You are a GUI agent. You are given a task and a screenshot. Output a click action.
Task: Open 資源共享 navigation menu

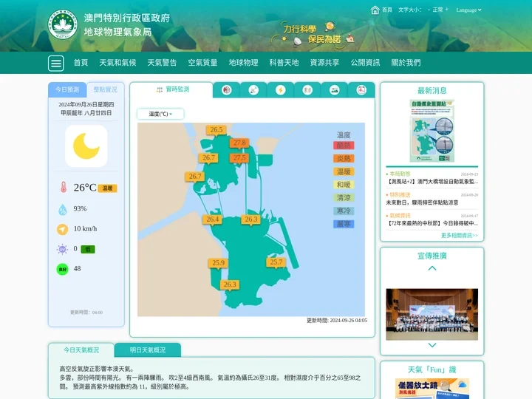click(x=324, y=63)
